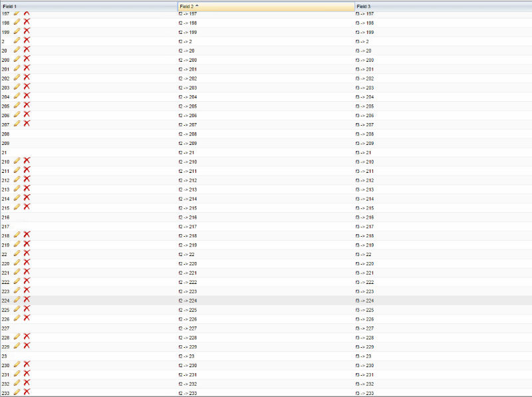This screenshot has width=532, height=397.
Task: Delete row 200 using the red X
Action: click(x=27, y=59)
